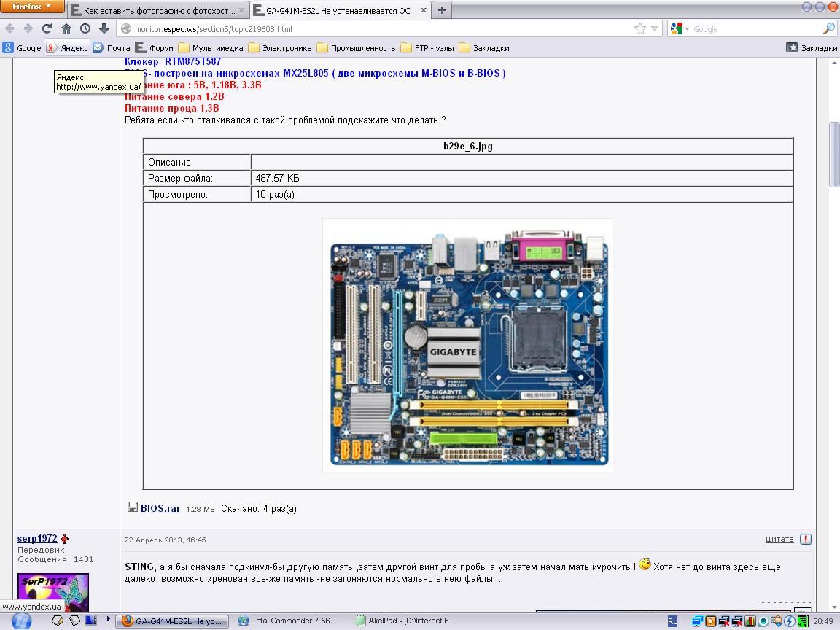840x630 pixels.
Task: Click the search magnifier icon
Action: click(x=829, y=28)
